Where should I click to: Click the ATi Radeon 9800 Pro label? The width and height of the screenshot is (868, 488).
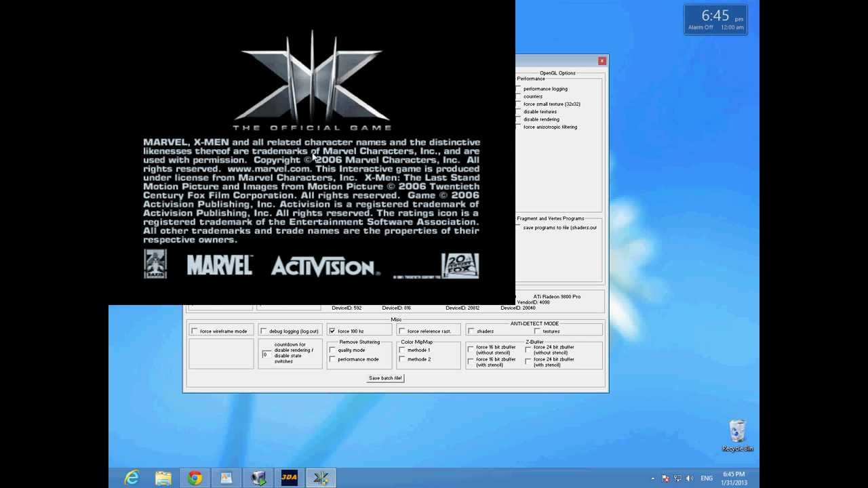tap(557, 296)
